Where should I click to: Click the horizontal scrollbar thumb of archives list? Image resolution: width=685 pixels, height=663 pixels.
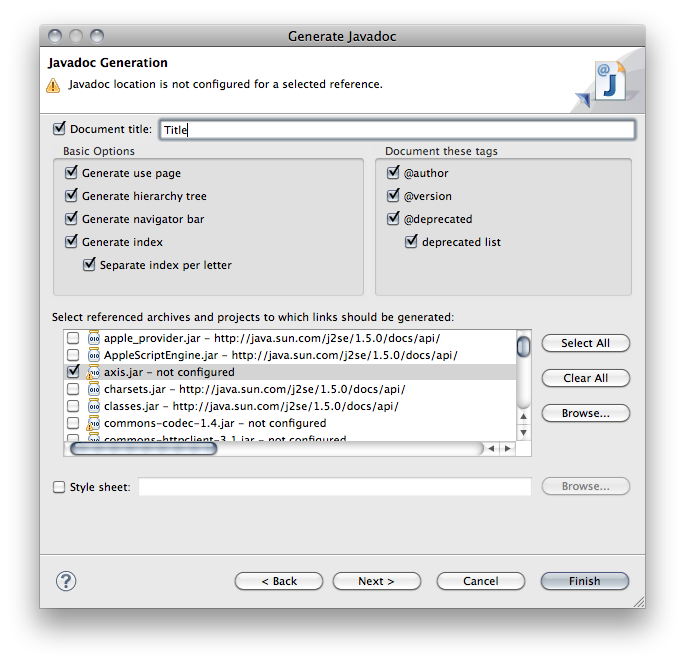[x=144, y=449]
